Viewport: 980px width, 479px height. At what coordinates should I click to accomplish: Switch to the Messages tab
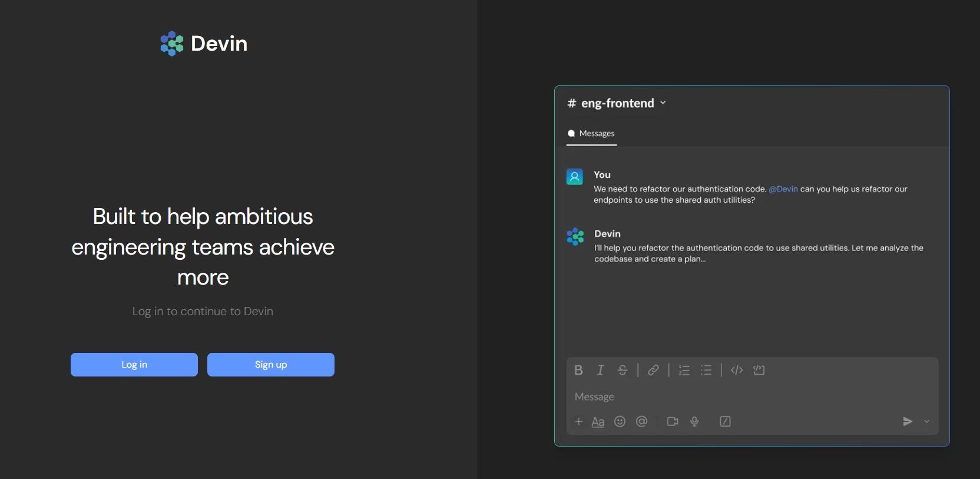point(591,134)
